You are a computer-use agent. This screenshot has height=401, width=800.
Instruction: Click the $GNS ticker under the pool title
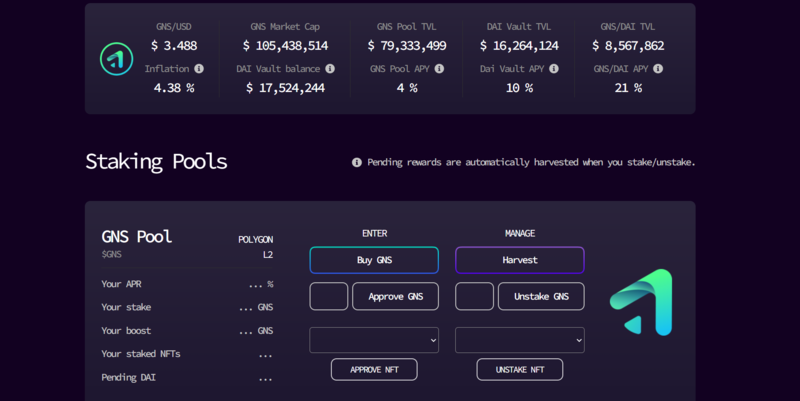point(111,254)
